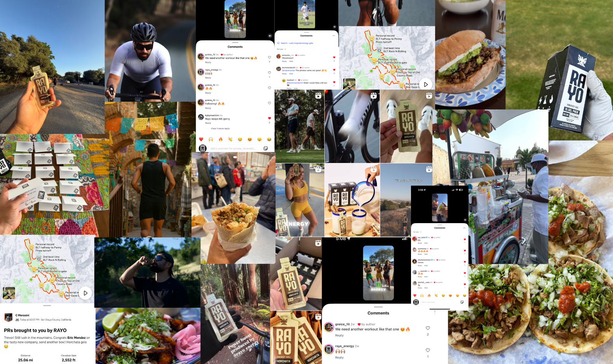This screenshot has width=613, height=364.
Task: Open 'For you' dropdown below the search link
Action: (x=281, y=49)
